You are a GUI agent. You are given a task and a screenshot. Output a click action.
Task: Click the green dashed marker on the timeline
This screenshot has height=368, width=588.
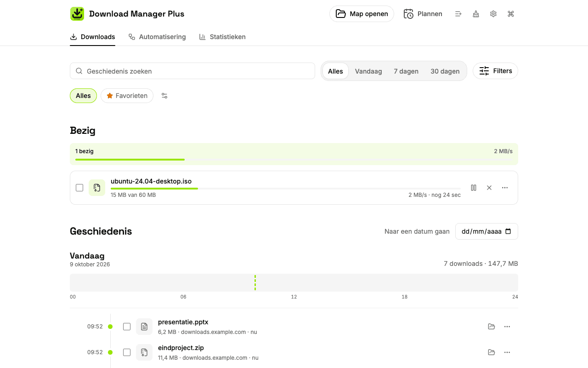coord(255,282)
